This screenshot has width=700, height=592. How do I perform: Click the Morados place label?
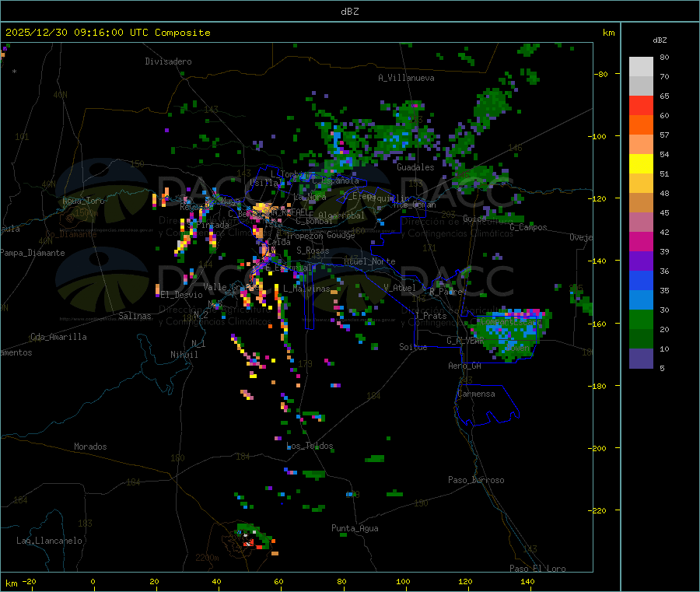(x=90, y=447)
